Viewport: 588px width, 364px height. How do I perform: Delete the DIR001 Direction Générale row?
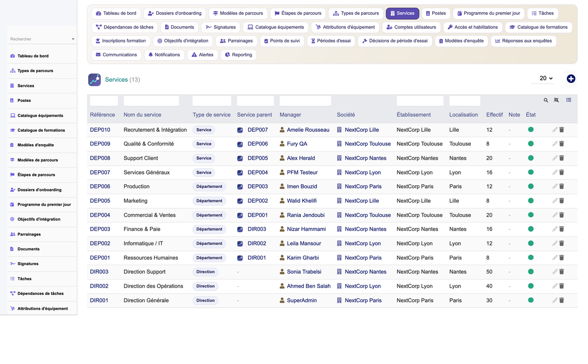click(x=562, y=300)
